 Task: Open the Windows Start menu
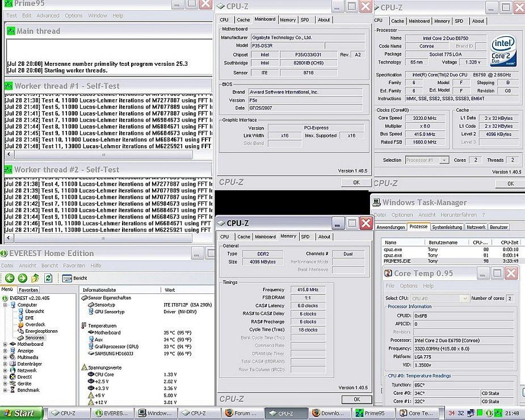(x=22, y=413)
